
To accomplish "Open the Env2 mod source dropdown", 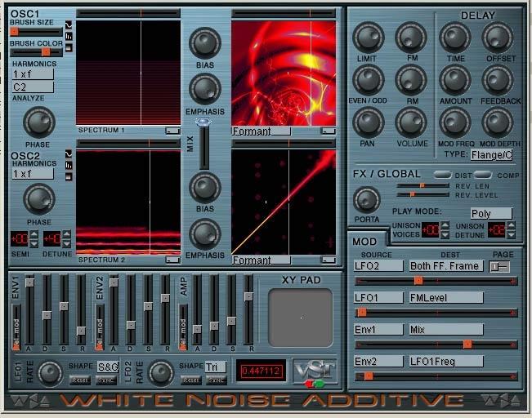I will click(x=378, y=362).
